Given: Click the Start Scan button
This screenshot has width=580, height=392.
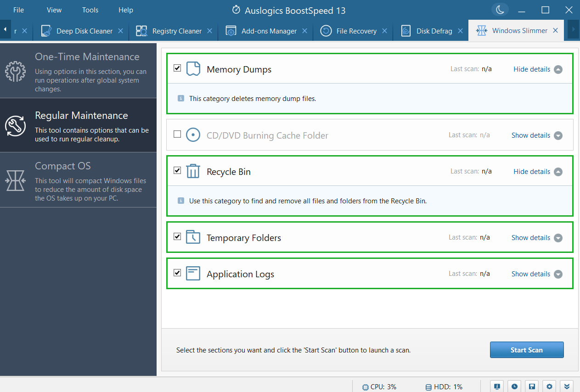Looking at the screenshot, I should pyautogui.click(x=527, y=350).
